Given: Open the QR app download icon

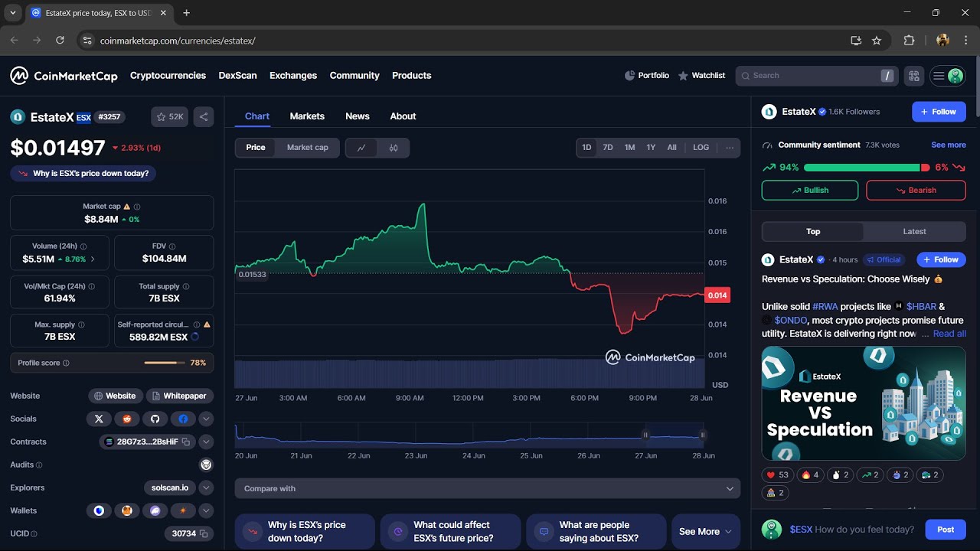Looking at the screenshot, I should [x=913, y=76].
